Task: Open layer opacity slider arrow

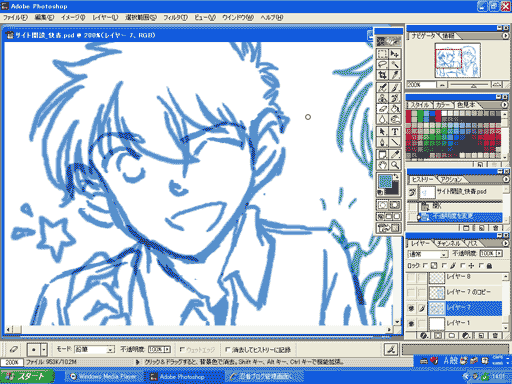Action: tap(499, 254)
